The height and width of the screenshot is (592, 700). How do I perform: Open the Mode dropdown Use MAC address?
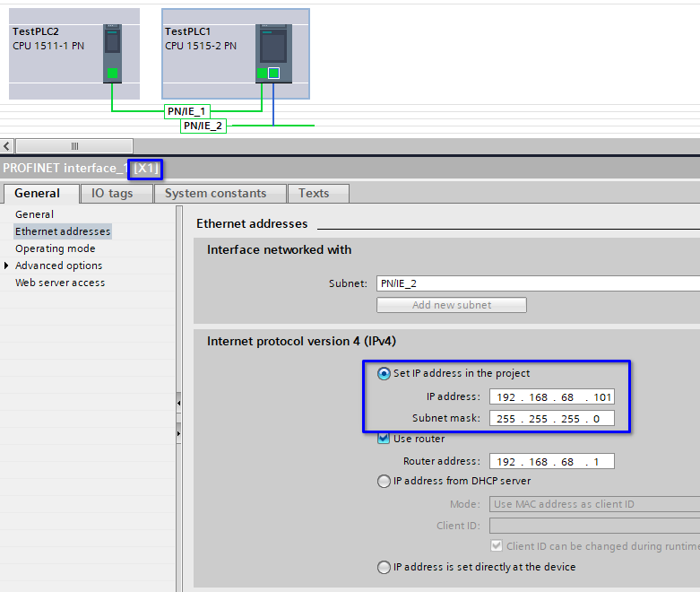click(594, 504)
